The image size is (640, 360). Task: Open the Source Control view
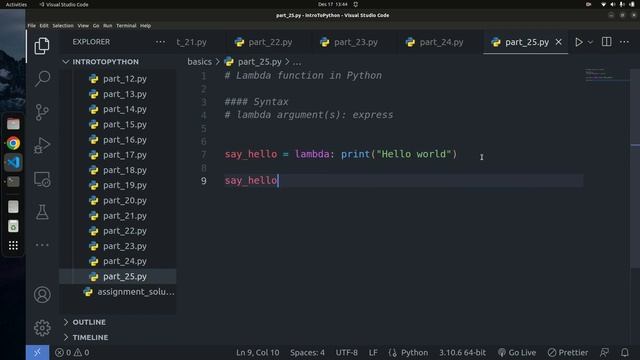(42, 112)
